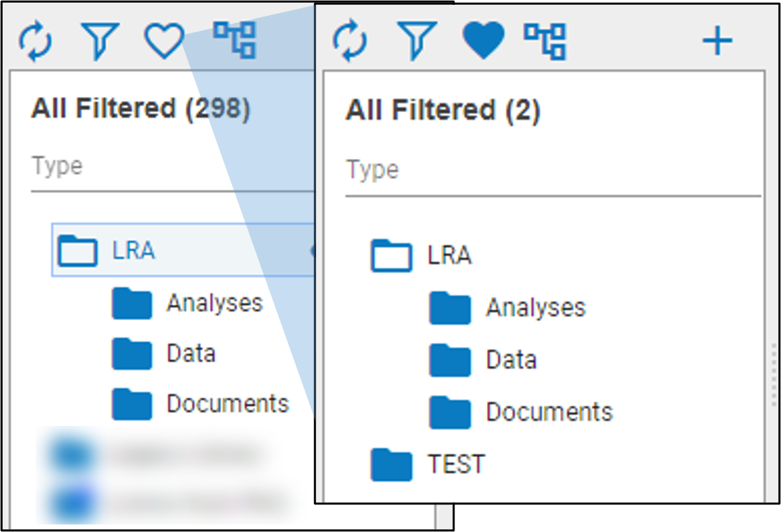Image resolution: width=781 pixels, height=532 pixels.
Task: Click the hierarchy tree icon in the right panel
Action: click(x=545, y=41)
